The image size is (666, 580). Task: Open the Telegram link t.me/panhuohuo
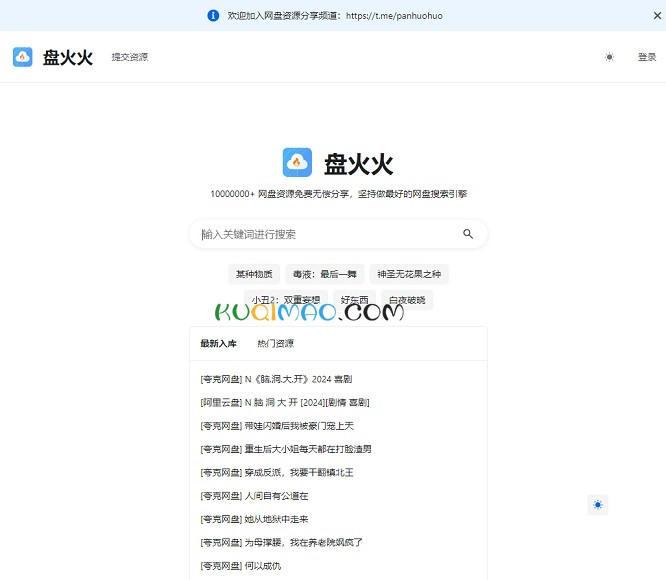click(394, 16)
